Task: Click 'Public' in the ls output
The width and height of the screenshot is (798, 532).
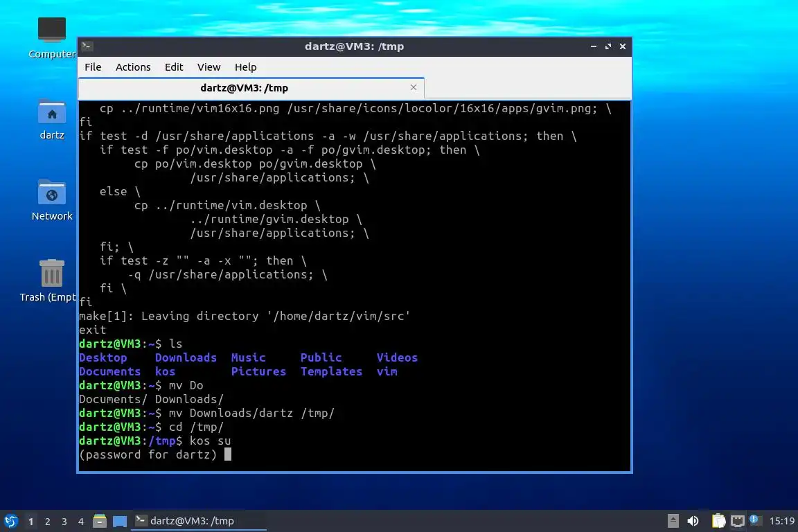Action: [x=321, y=358]
